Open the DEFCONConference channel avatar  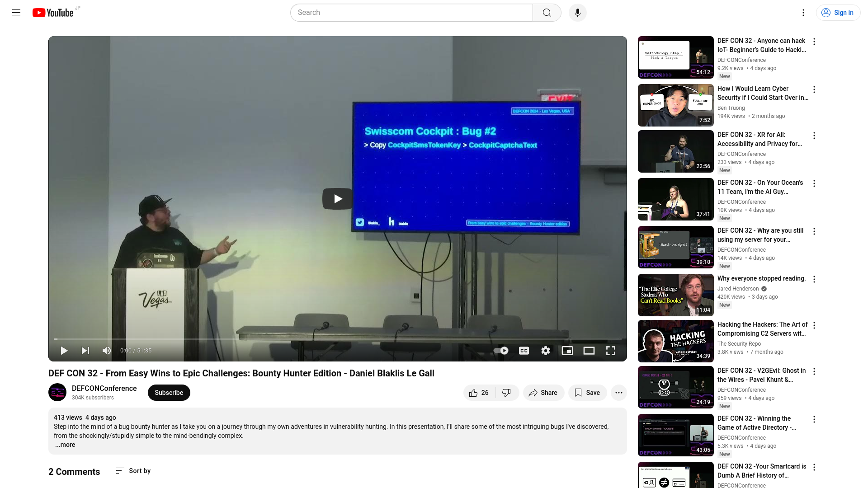pos(57,392)
